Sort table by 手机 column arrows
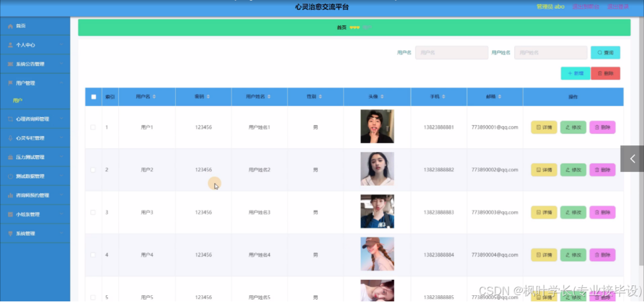This screenshot has width=644, height=302. pos(443,97)
